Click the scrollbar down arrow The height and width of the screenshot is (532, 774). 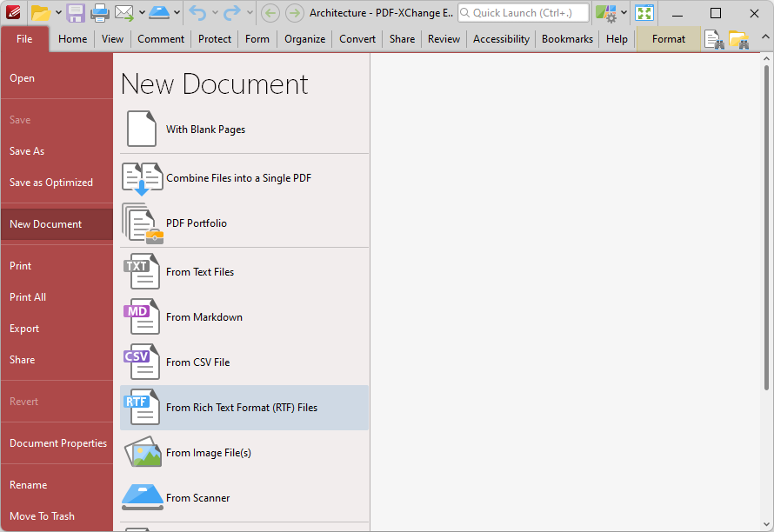point(766,524)
